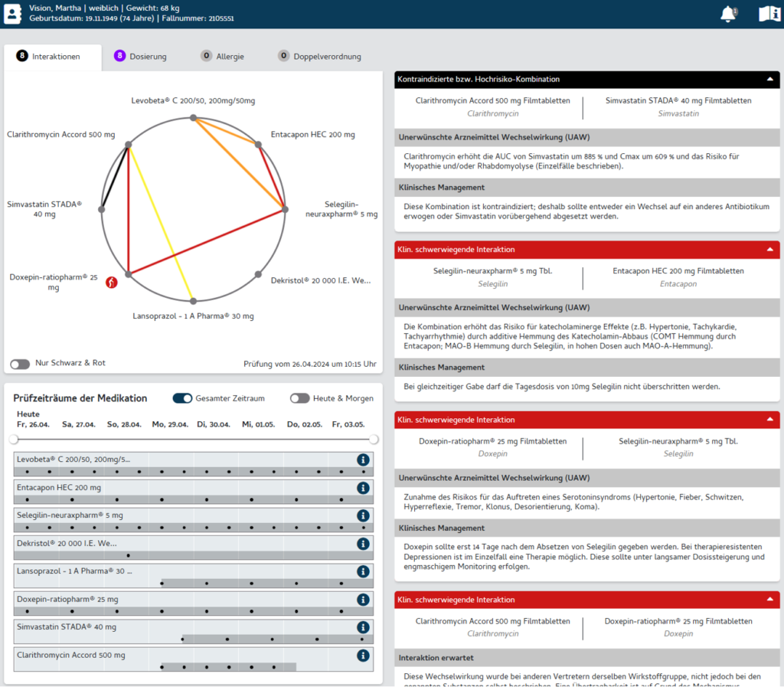Viewport: 784px width, 687px height.
Task: Turn on the Heute & Morgen switch
Action: coord(299,398)
